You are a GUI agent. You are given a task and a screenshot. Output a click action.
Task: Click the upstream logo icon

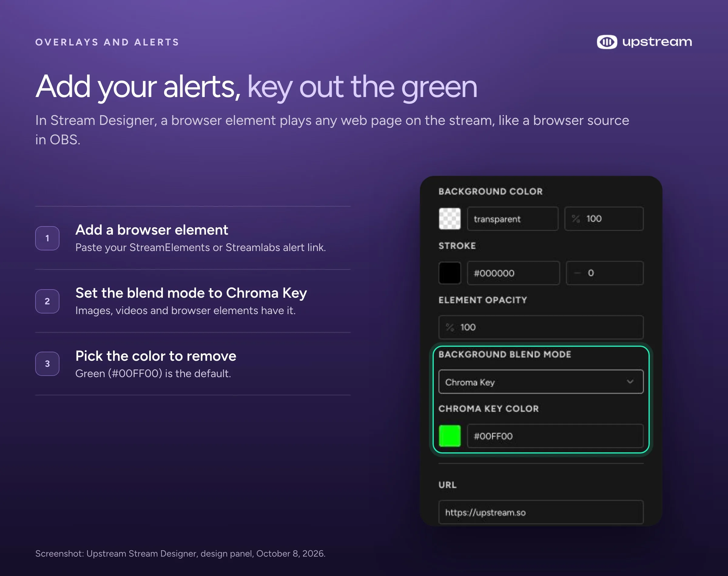607,42
